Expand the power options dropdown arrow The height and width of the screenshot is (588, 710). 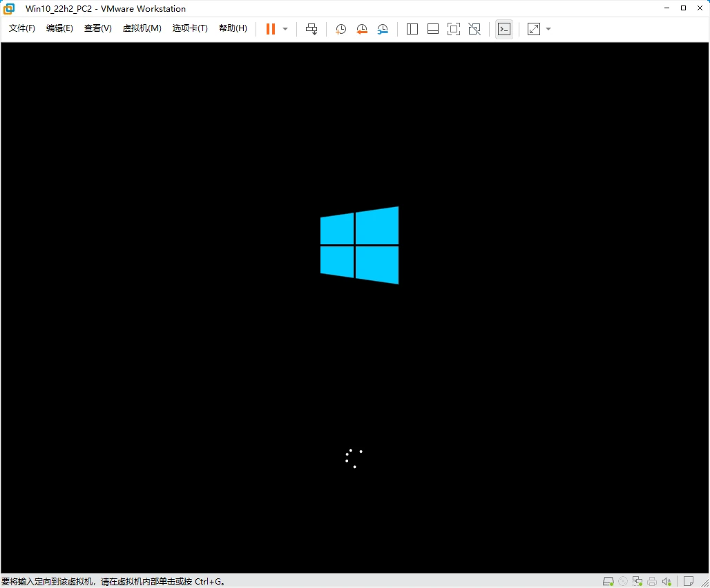tap(285, 29)
